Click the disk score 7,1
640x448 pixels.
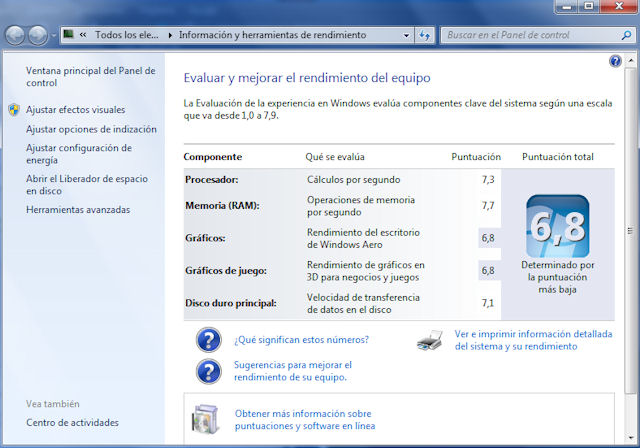[488, 304]
